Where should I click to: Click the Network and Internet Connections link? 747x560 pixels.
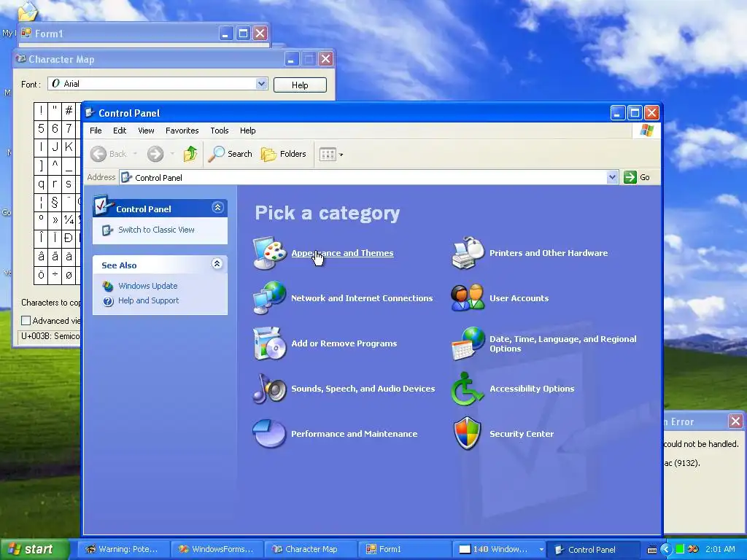click(362, 298)
